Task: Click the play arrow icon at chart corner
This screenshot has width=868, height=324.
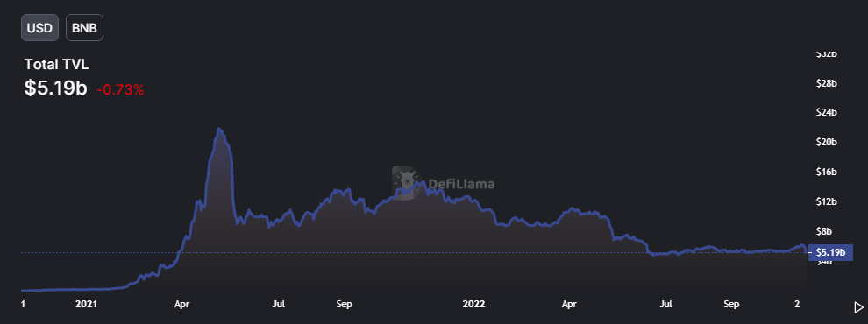Action: pyautogui.click(x=858, y=306)
